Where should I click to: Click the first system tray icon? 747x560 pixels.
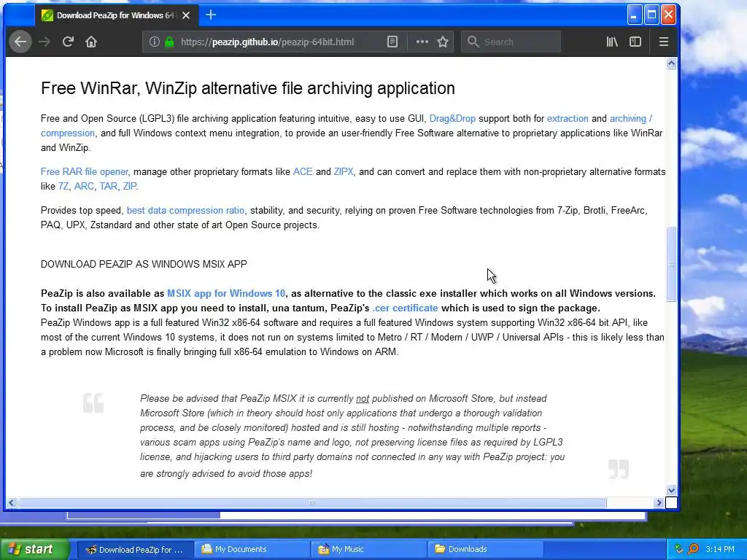[x=679, y=550]
